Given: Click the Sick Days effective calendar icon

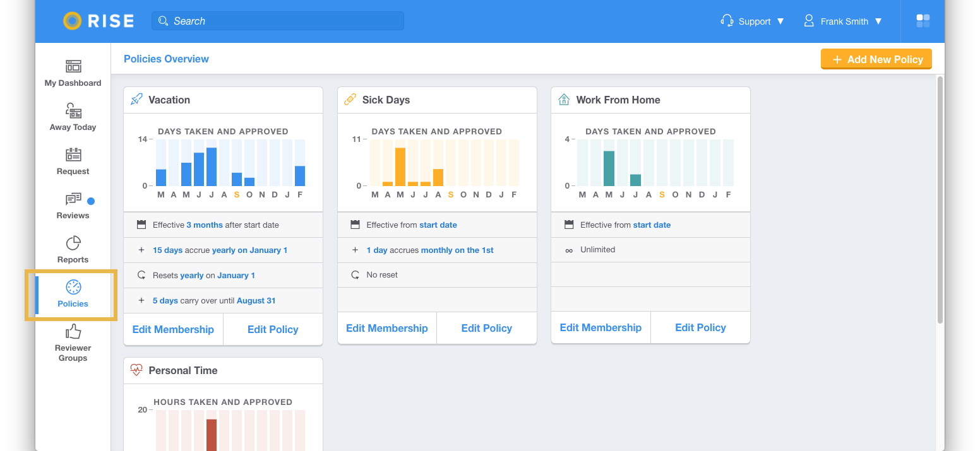Looking at the screenshot, I should point(355,225).
